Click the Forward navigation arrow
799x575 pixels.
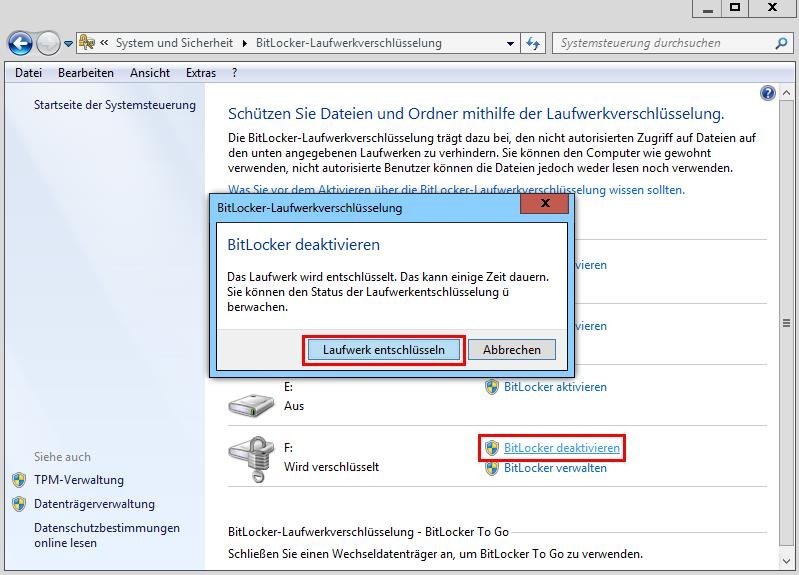coord(48,43)
